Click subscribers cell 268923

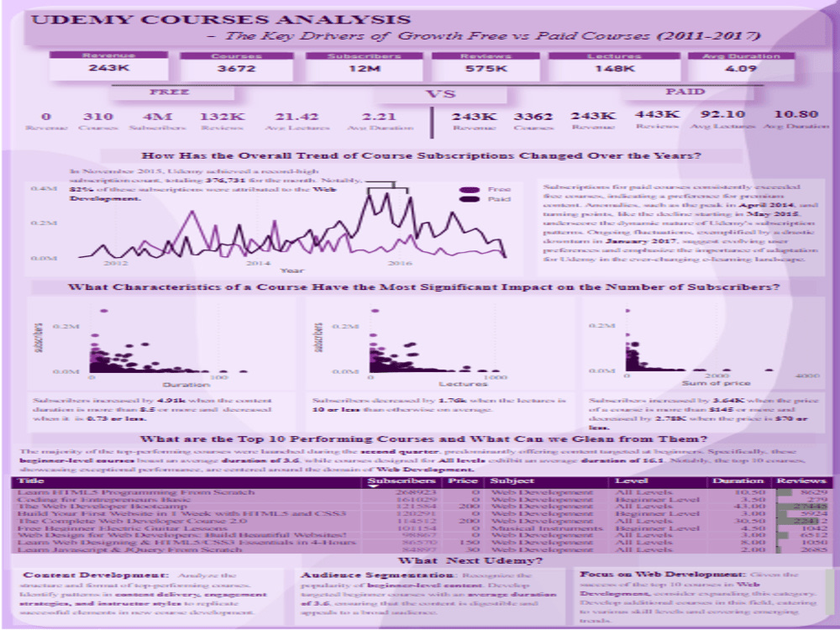pos(416,491)
